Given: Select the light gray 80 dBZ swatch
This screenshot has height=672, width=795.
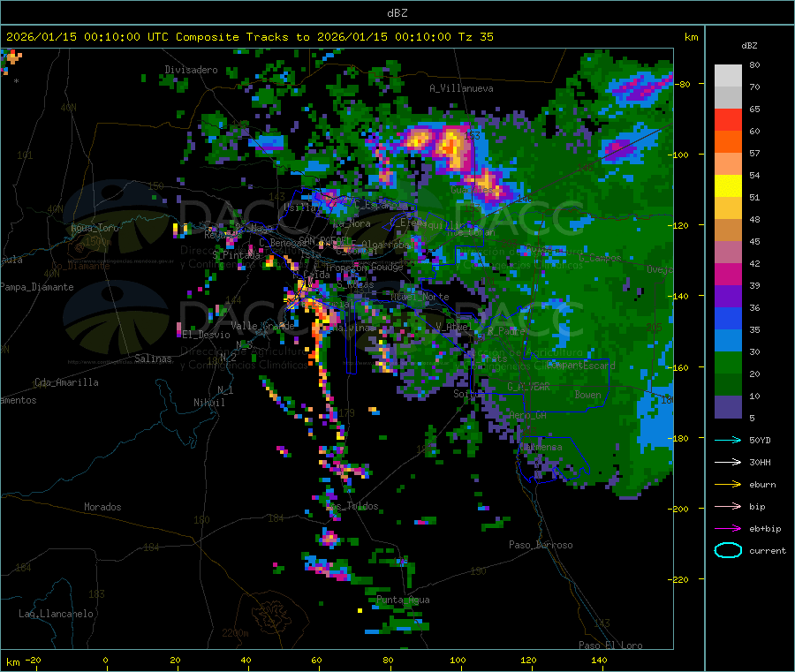Looking at the screenshot, I should click(x=728, y=76).
